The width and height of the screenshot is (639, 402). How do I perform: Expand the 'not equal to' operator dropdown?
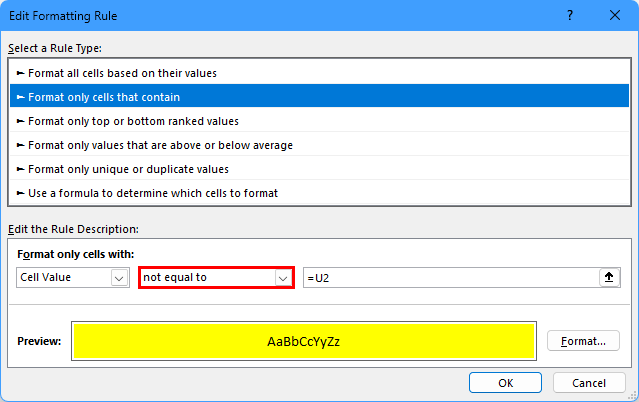(x=216, y=278)
